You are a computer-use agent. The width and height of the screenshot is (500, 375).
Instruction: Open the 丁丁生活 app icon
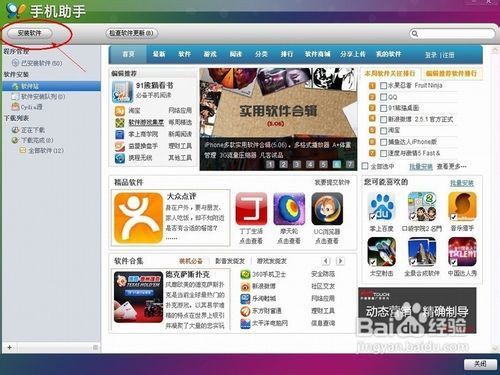coord(251,209)
